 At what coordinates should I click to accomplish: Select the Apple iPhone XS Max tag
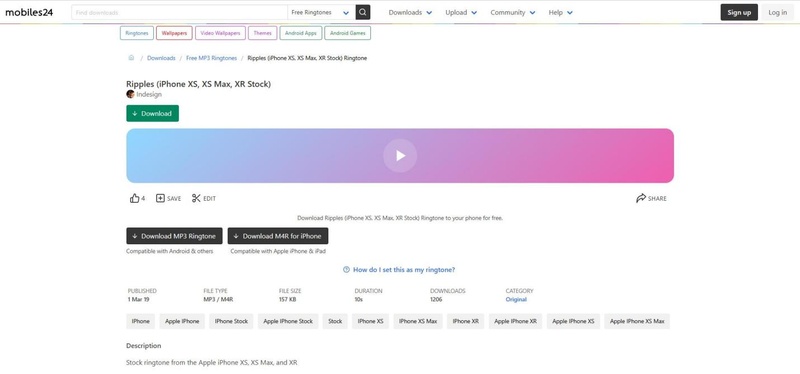pyautogui.click(x=637, y=321)
